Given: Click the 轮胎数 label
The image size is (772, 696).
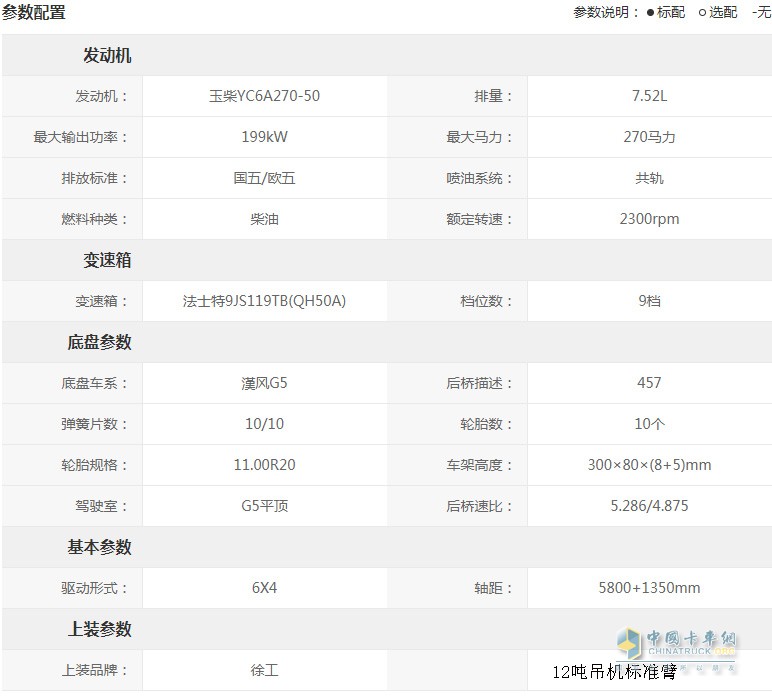Looking at the screenshot, I should [x=486, y=424].
